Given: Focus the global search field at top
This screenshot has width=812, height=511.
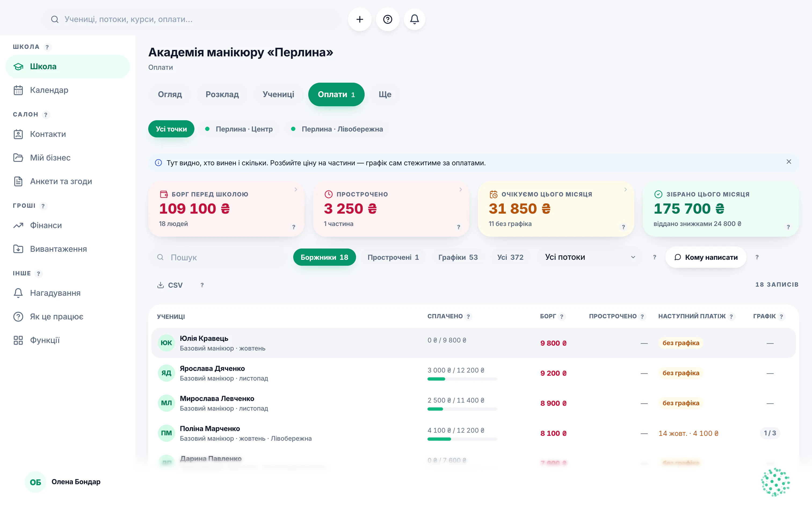Looking at the screenshot, I should click(191, 19).
